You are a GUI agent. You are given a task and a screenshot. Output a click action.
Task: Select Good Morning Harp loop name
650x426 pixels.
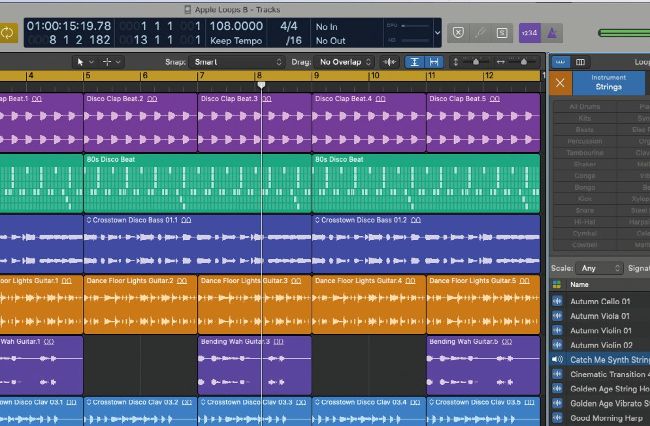(606, 418)
